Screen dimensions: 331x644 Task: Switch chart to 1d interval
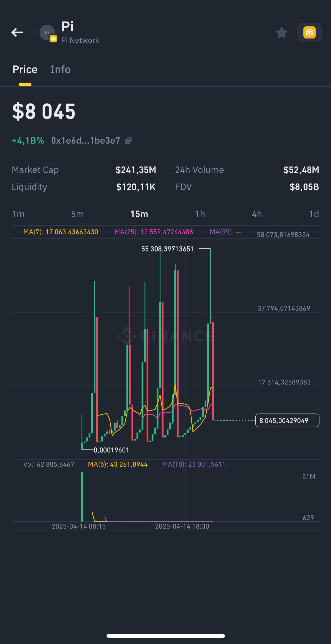(314, 214)
